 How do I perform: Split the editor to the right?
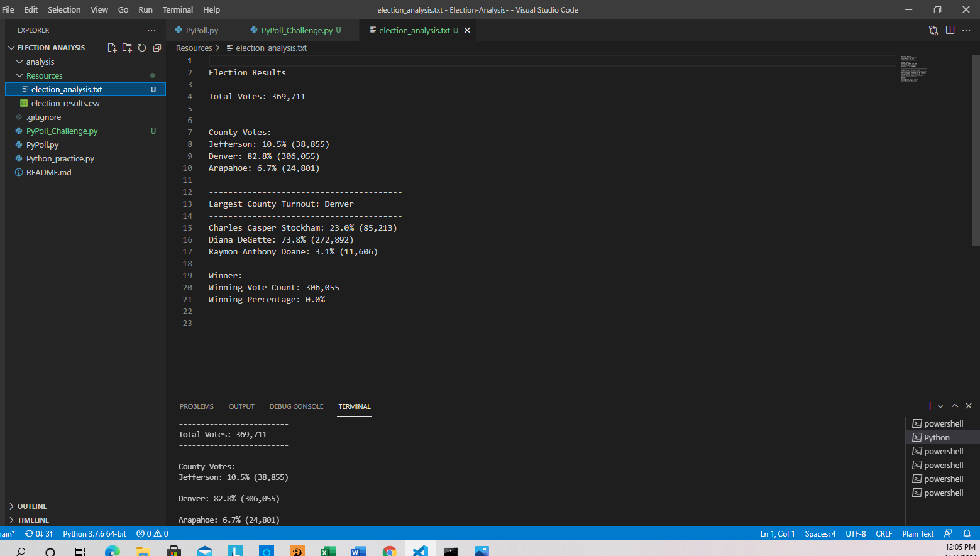point(950,30)
